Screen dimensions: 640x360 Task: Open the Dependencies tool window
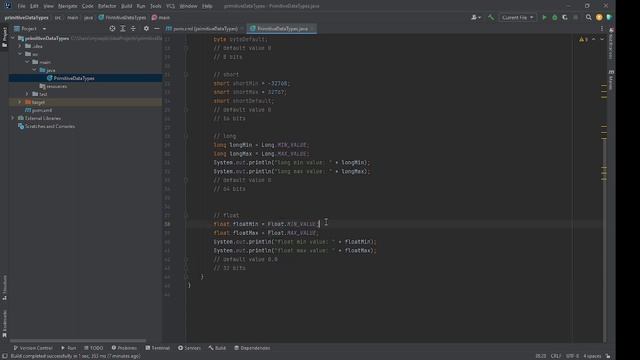[252, 348]
